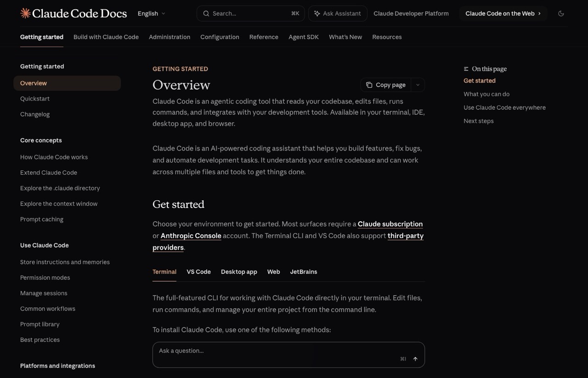This screenshot has height=378, width=588.
Task: Open Best practices page
Action: coord(40,340)
